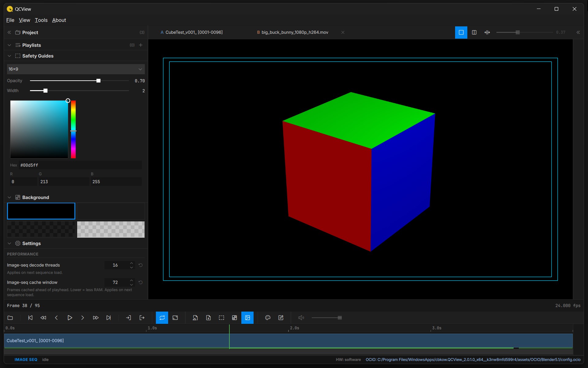The height and width of the screenshot is (368, 588).
Task: Click the export image file icon
Action: click(x=195, y=318)
